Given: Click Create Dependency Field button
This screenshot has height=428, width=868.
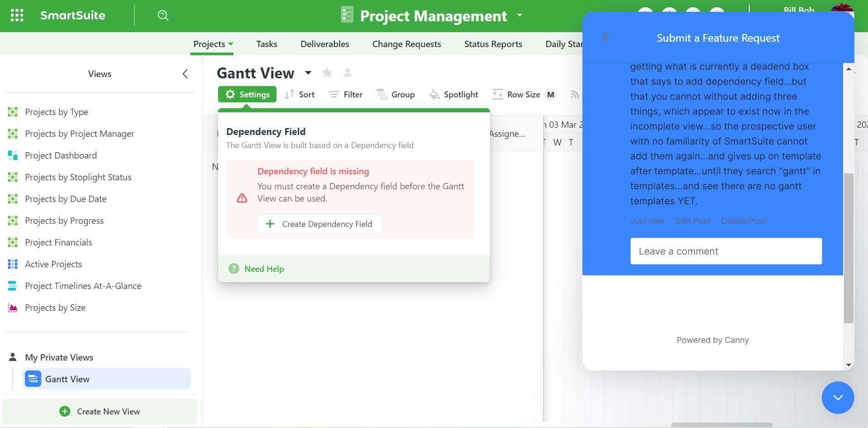Looking at the screenshot, I should coord(320,224).
